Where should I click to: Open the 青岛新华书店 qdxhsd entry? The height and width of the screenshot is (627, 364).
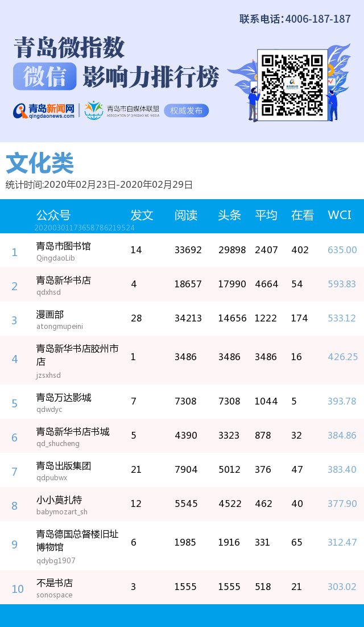[x=63, y=280]
